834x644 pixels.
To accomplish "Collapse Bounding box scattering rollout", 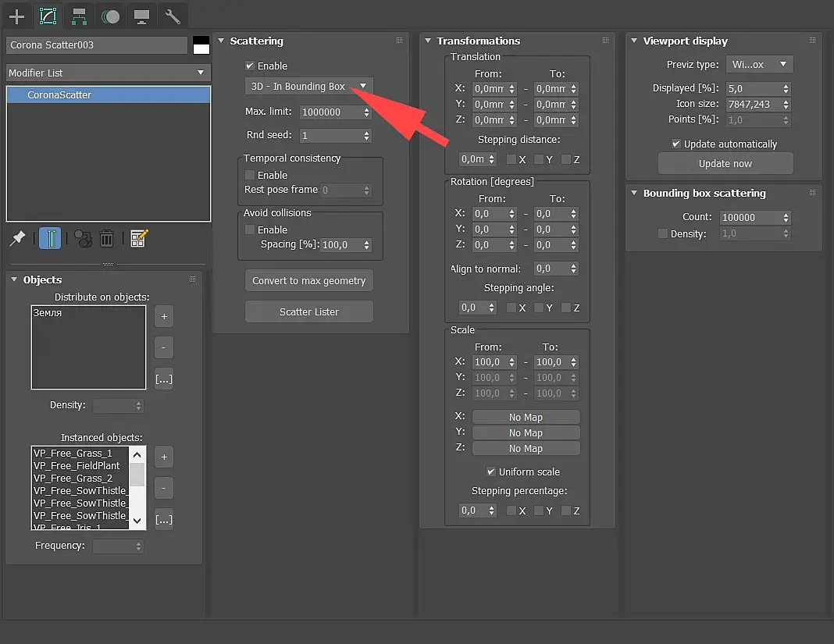I will pos(634,193).
